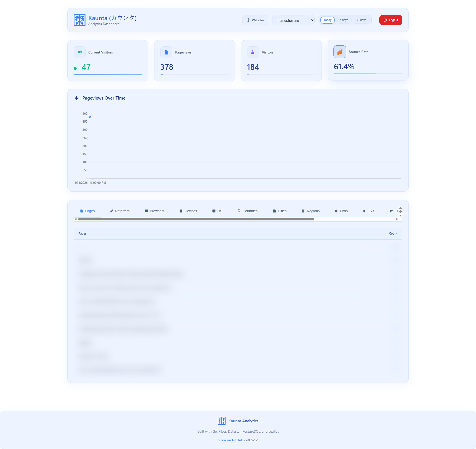
Task: Click the up arrow of the vertical tab scroller
Action: tap(400, 208)
